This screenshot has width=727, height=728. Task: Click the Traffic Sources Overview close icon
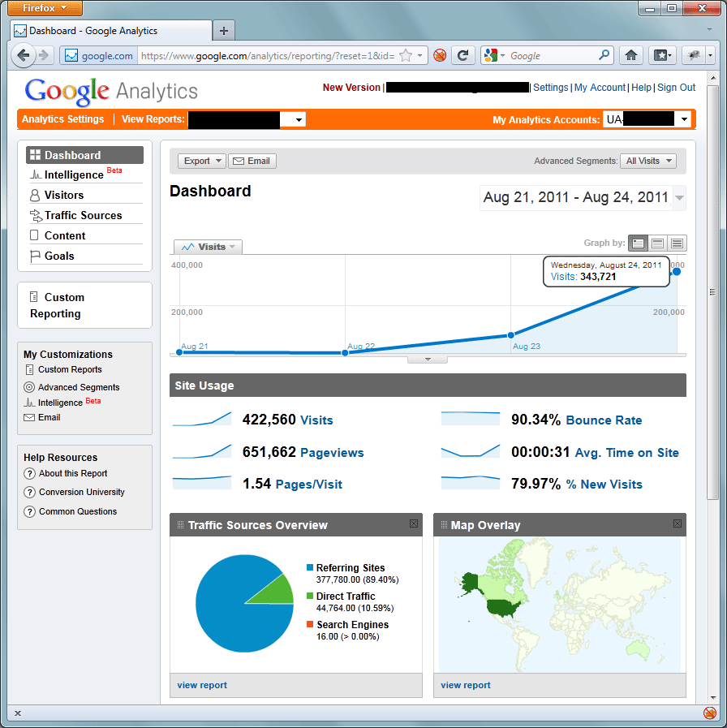[x=414, y=523]
